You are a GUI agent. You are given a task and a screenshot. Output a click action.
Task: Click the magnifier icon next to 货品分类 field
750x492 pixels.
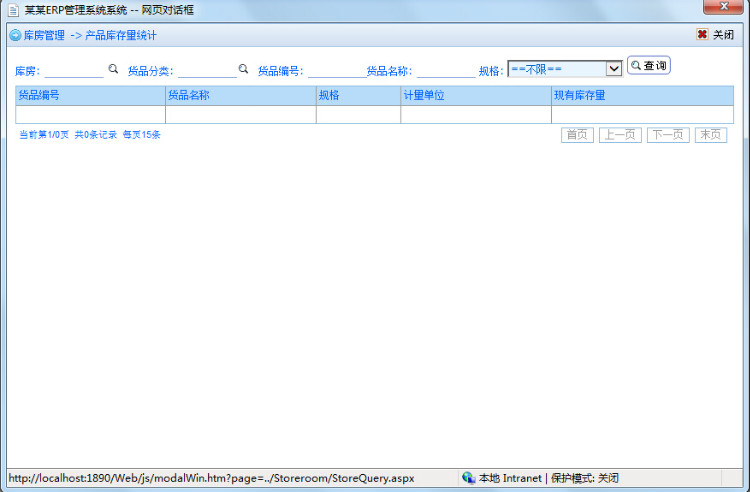click(243, 69)
